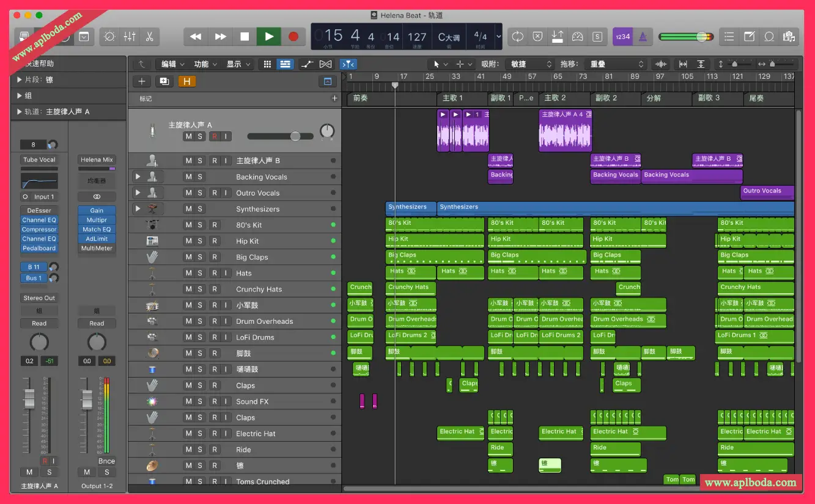Open the 编辑 (Edit) menu
Viewport: 815px width, 504px height.
(173, 64)
